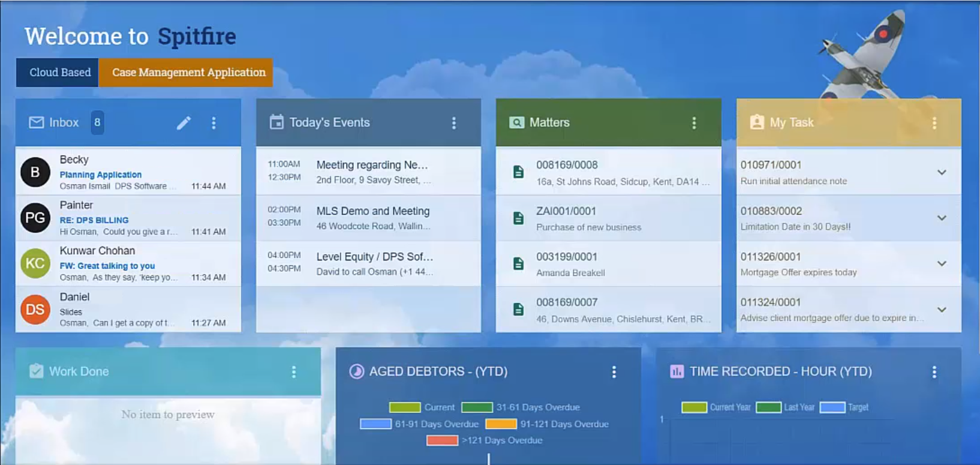Click the compose pencil icon in Inbox
Viewport: 980px width, 465px height.
click(184, 123)
